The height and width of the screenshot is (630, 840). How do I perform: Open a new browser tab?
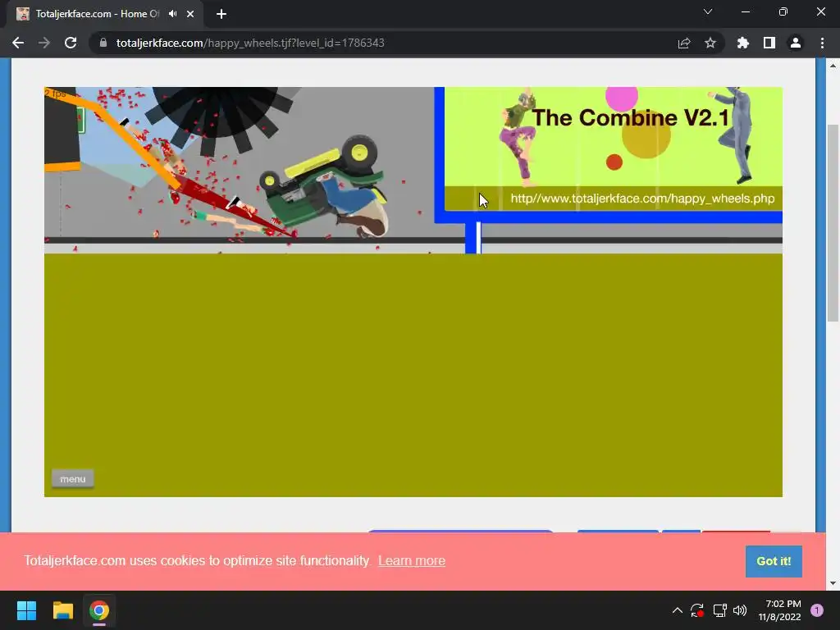221,14
